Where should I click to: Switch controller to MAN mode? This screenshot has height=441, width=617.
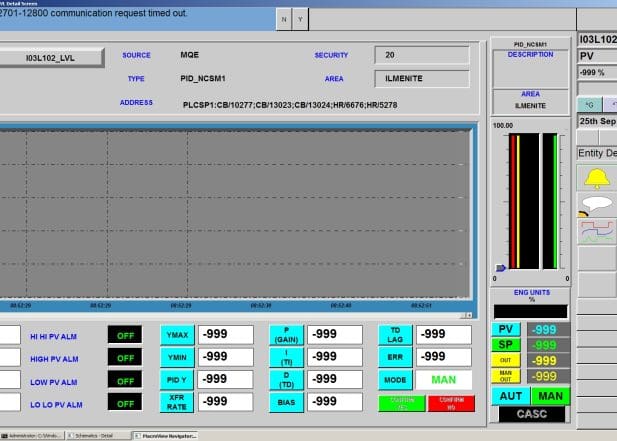pyautogui.click(x=549, y=396)
